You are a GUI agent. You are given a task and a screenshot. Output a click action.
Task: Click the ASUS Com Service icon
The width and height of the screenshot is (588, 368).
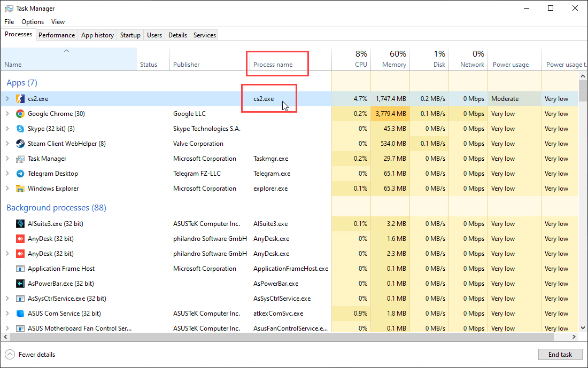pos(20,314)
